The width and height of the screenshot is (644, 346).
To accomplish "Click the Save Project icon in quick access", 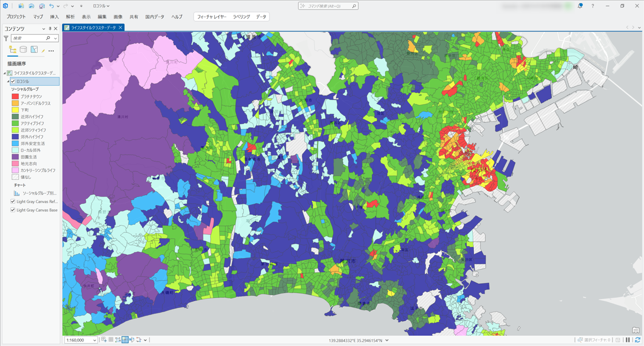I will tap(42, 6).
